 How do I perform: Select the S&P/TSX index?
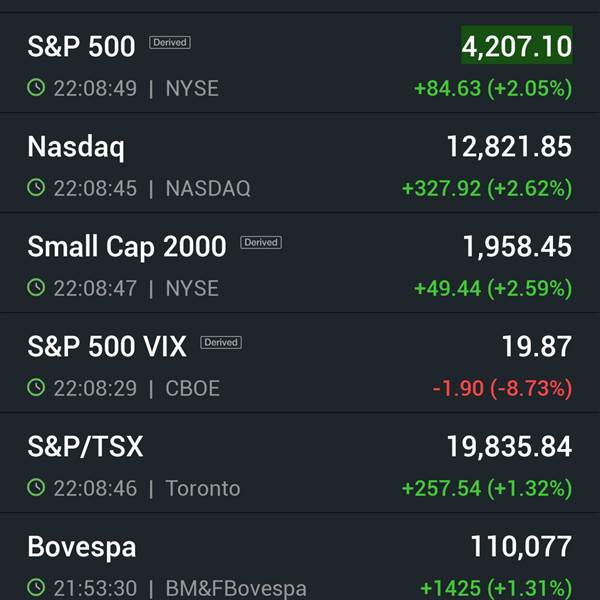tap(300, 463)
